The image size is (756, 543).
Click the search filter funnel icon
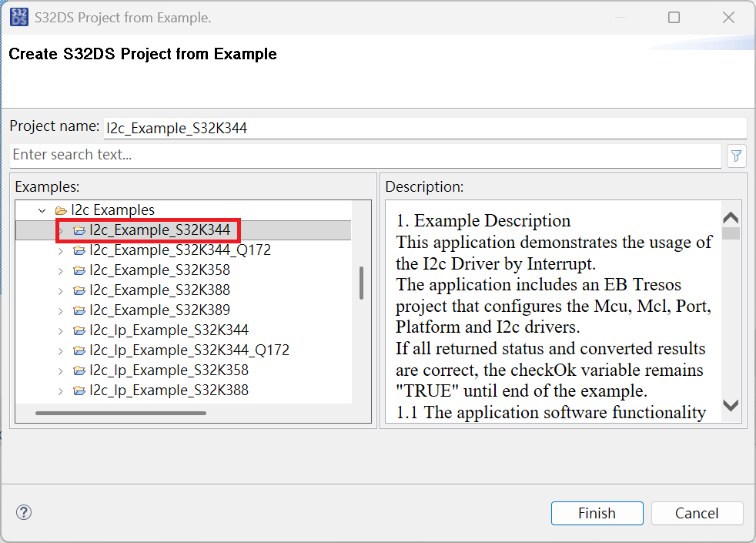pos(736,156)
